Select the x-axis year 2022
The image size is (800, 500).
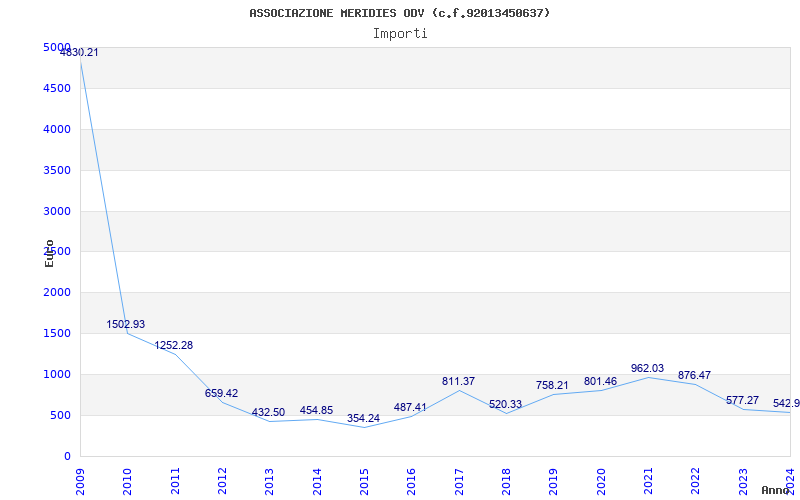click(695, 482)
